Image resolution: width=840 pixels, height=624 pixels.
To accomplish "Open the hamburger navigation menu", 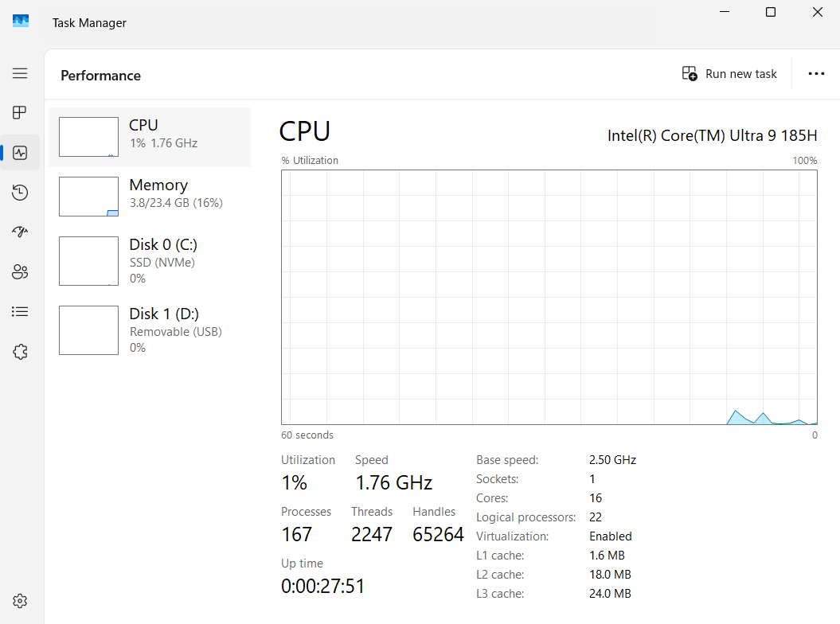I will [20, 73].
